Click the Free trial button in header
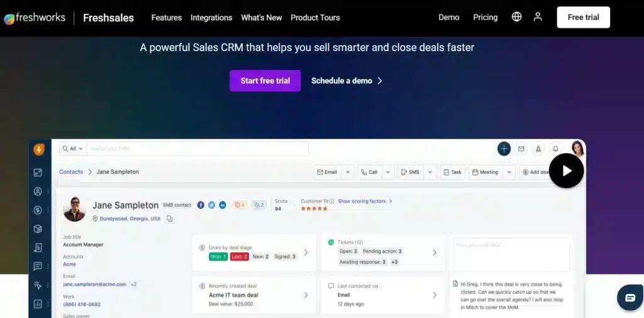 (583, 17)
